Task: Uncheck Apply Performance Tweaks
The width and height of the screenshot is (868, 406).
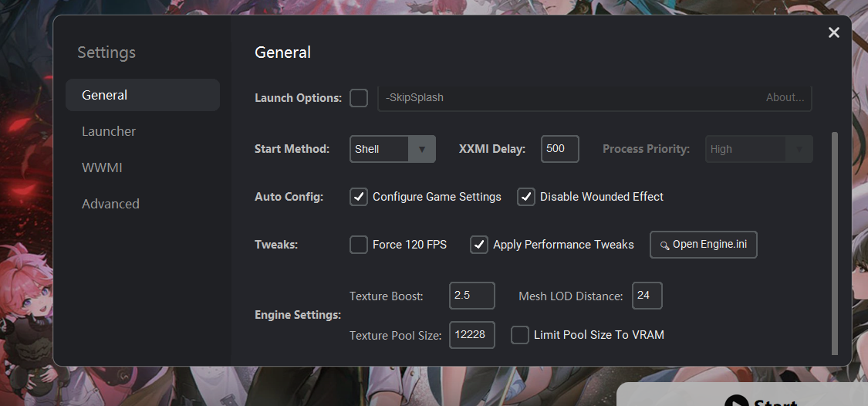Action: coord(479,244)
